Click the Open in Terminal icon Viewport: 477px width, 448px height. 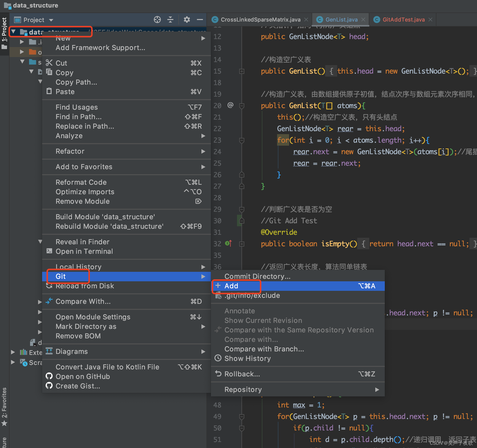[x=49, y=251]
